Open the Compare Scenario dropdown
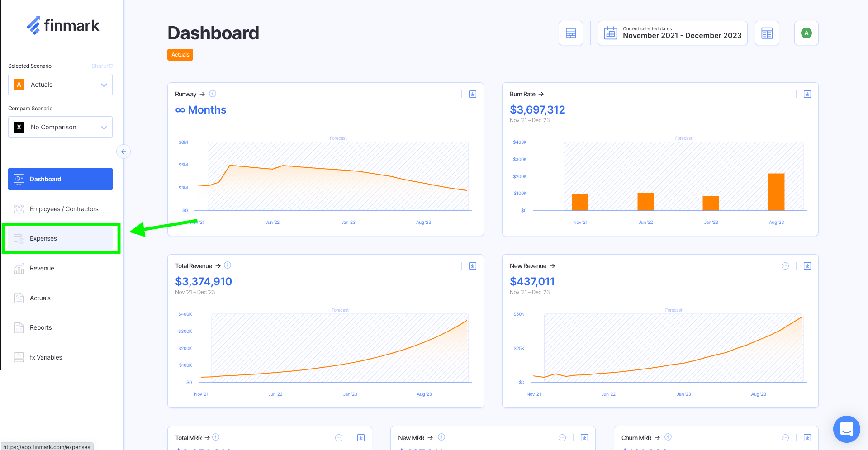This screenshot has height=450, width=868. [x=60, y=127]
